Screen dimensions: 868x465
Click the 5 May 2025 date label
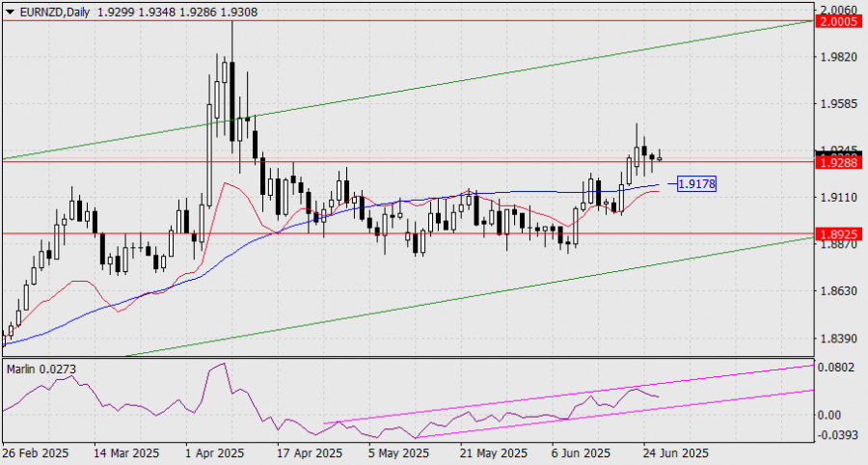point(398,453)
